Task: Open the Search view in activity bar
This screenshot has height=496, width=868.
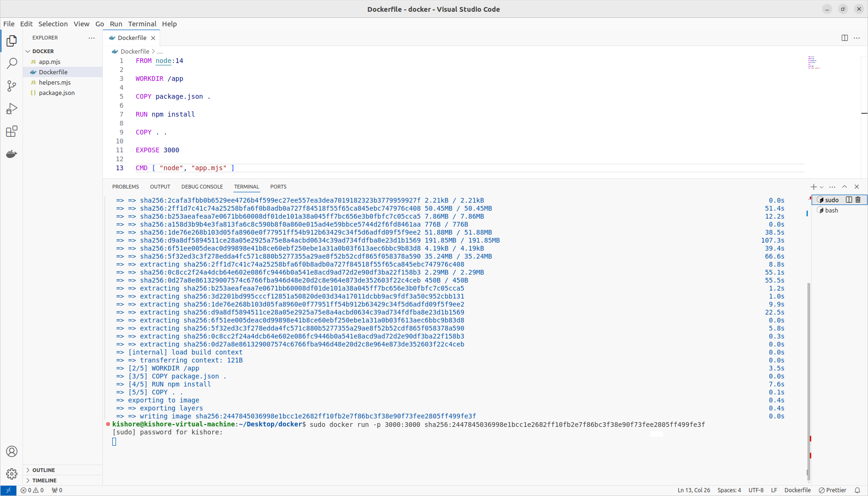Action: (x=12, y=63)
